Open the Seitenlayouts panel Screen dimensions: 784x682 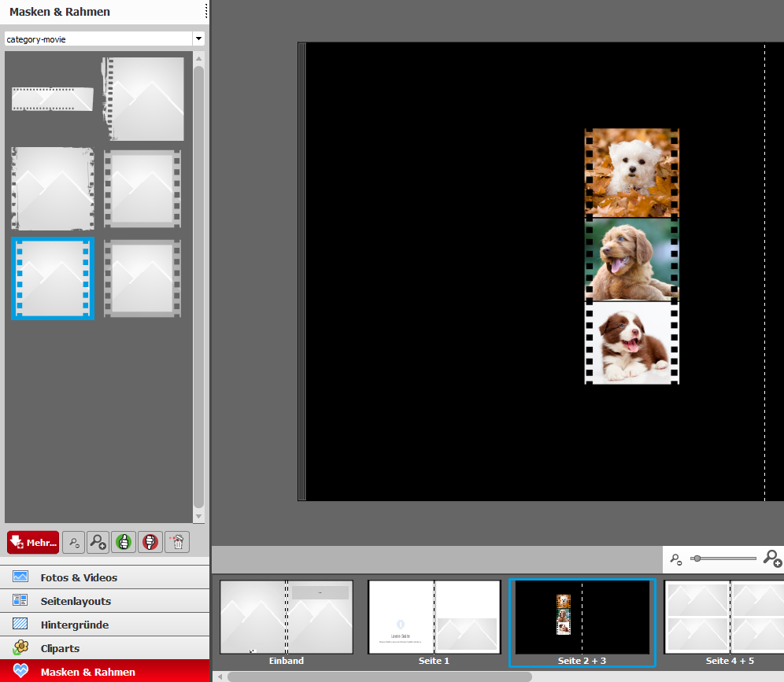coord(105,601)
